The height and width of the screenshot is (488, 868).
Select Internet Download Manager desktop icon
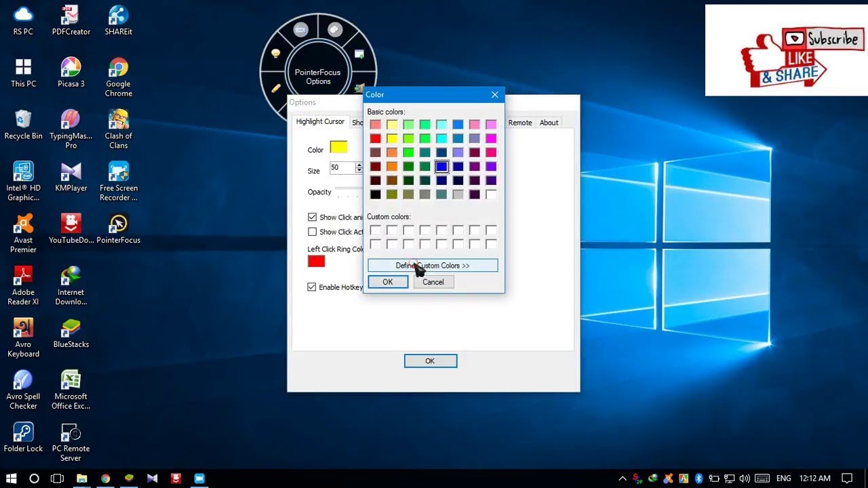tap(71, 286)
